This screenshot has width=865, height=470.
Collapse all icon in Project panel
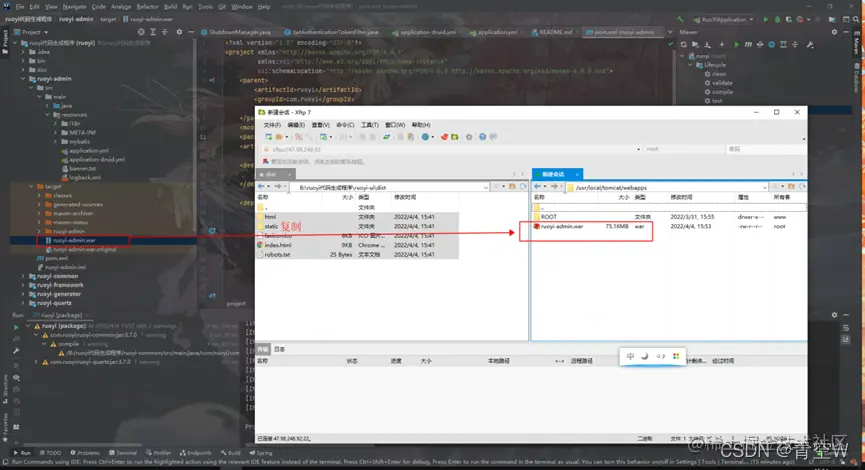[164, 32]
